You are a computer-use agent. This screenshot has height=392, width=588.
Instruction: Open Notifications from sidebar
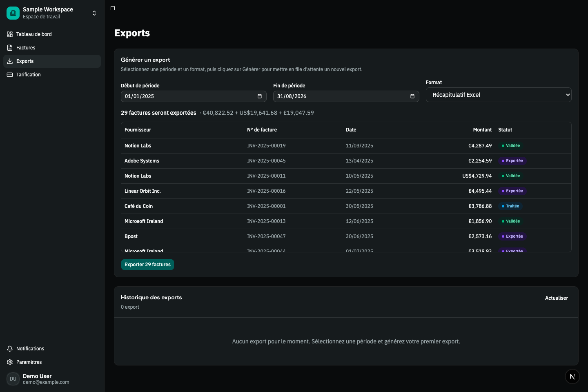point(52,349)
